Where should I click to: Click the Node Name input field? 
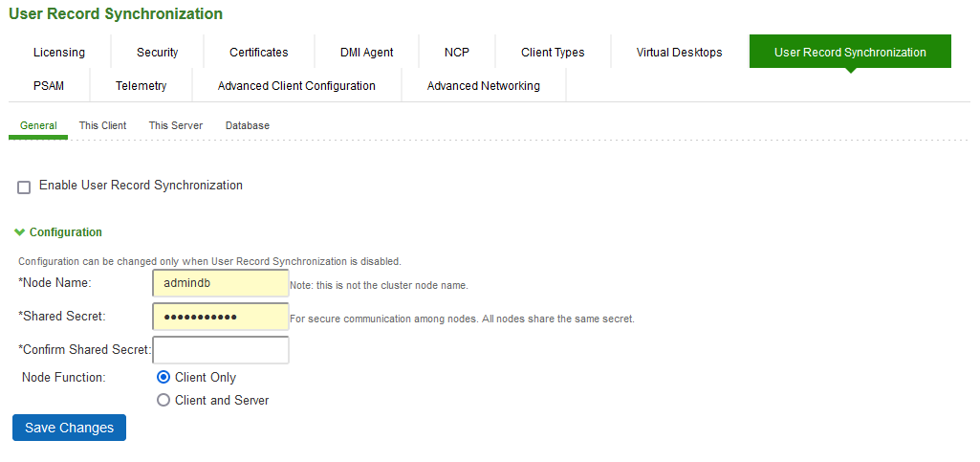coord(220,284)
